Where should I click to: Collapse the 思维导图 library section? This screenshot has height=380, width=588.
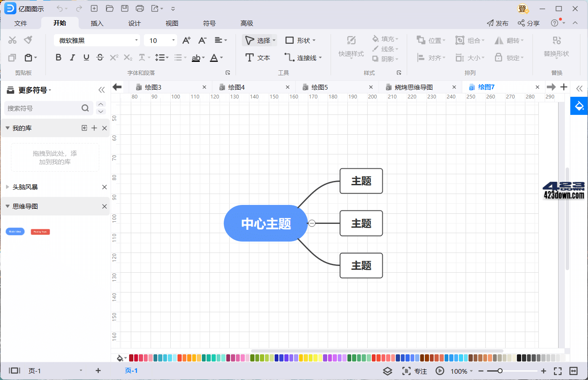[x=8, y=206]
